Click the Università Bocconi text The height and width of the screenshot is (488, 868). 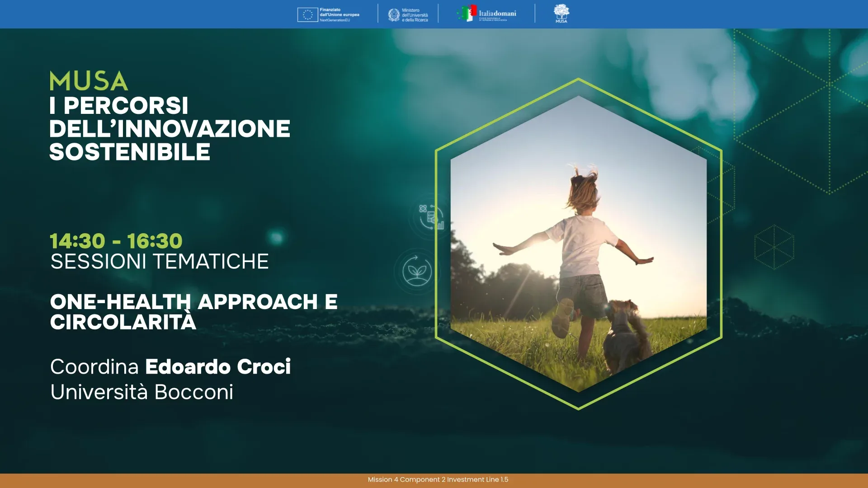coord(142,392)
